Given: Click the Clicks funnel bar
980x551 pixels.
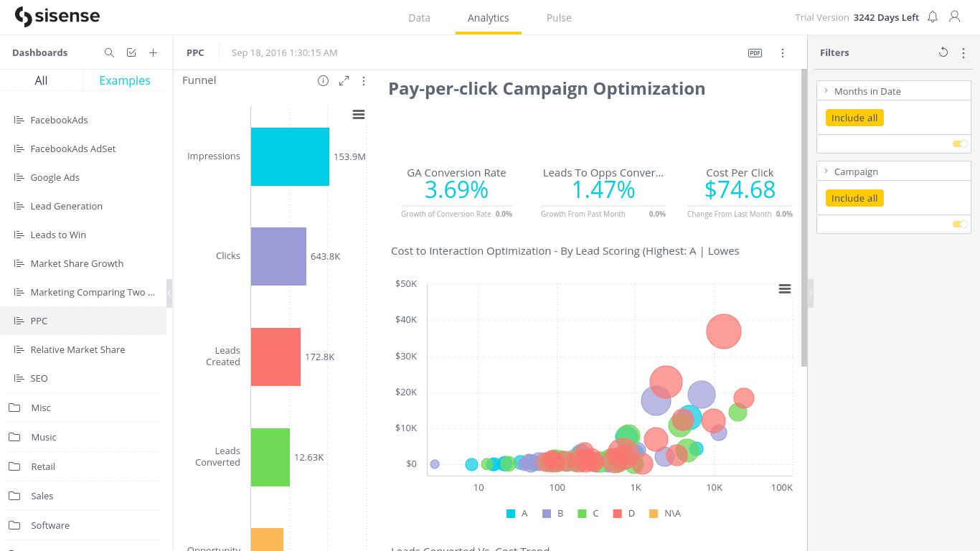Looking at the screenshot, I should click(x=278, y=256).
